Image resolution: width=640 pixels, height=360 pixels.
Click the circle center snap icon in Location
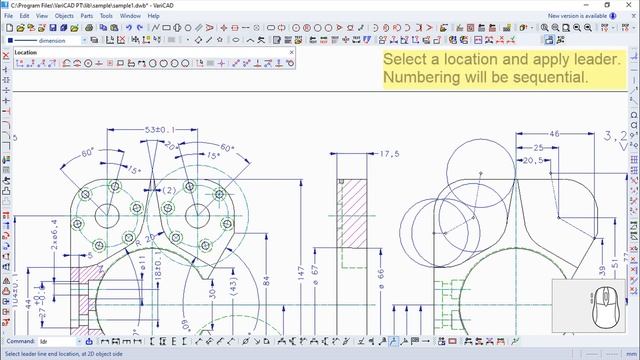[88, 63]
